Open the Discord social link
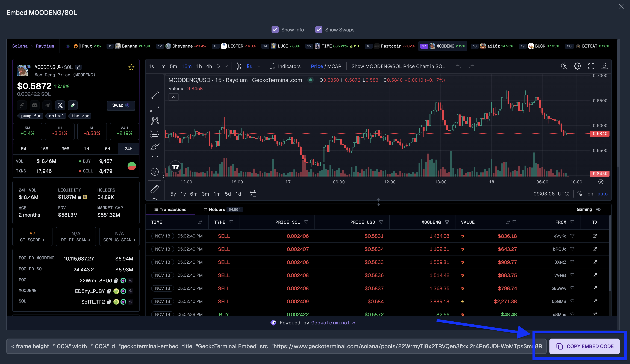Image resolution: width=630 pixels, height=364 pixels. [x=34, y=105]
